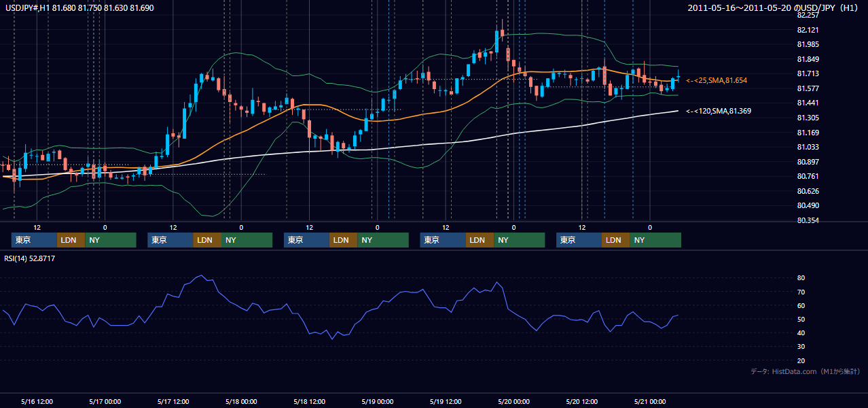Click RSI scale value 40

801,333
